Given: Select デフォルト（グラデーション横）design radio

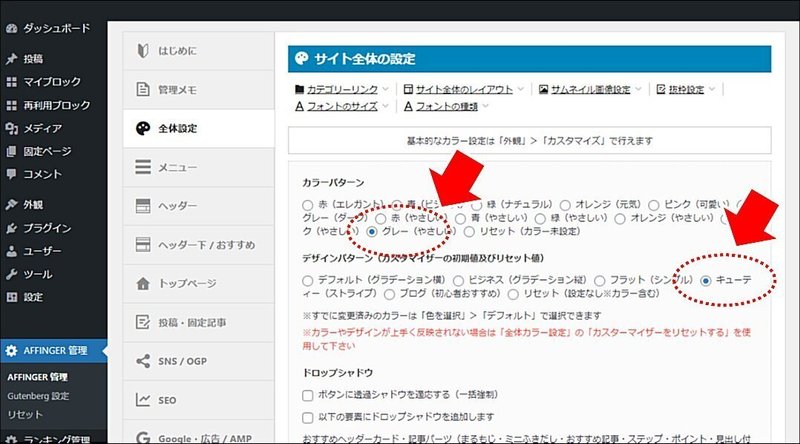Looking at the screenshot, I should coord(307,281).
